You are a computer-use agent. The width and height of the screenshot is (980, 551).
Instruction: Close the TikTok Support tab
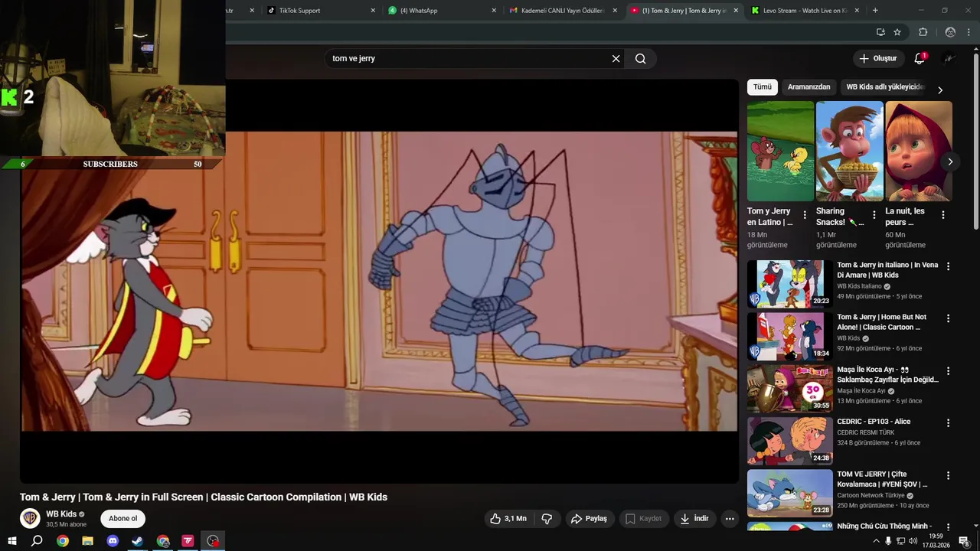pyautogui.click(x=373, y=11)
